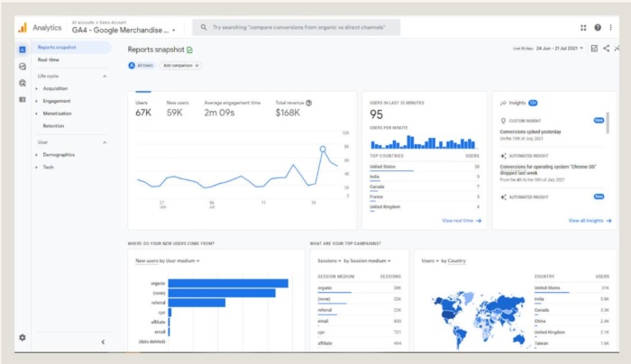Click the Analytics logo icon
Image resolution: width=631 pixels, height=364 pixels.
pyautogui.click(x=23, y=28)
